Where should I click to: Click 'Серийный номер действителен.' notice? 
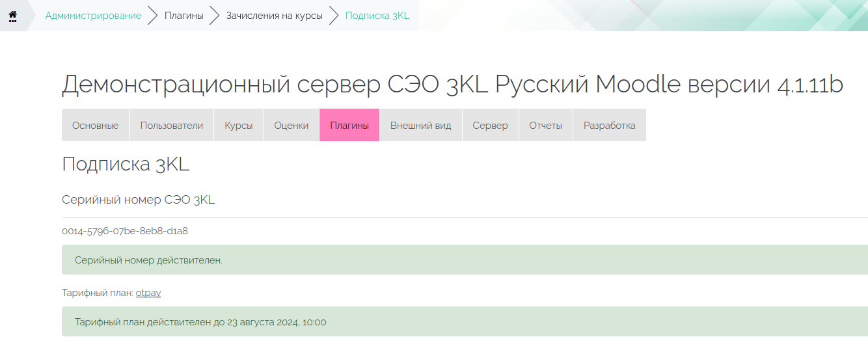[x=465, y=260]
